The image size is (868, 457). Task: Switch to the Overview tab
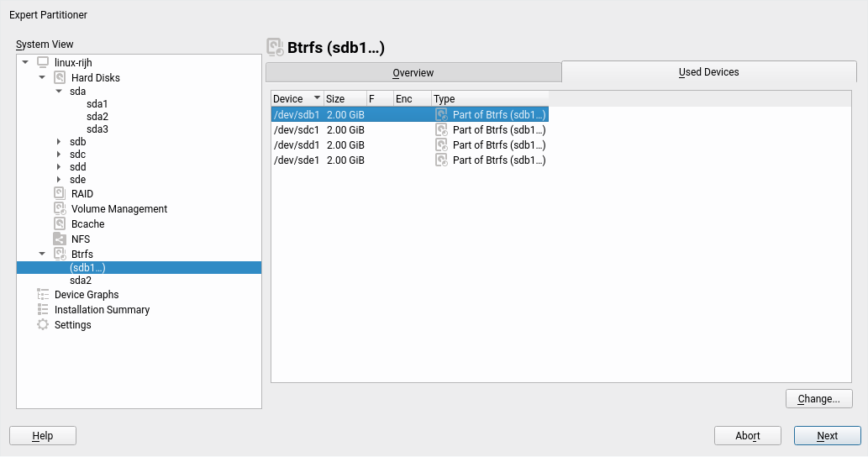(x=413, y=73)
